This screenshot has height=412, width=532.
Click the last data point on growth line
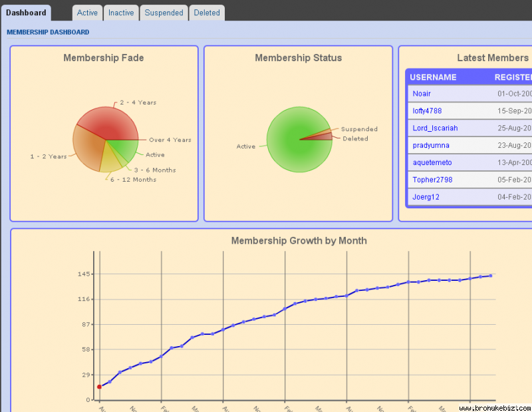pyautogui.click(x=491, y=276)
